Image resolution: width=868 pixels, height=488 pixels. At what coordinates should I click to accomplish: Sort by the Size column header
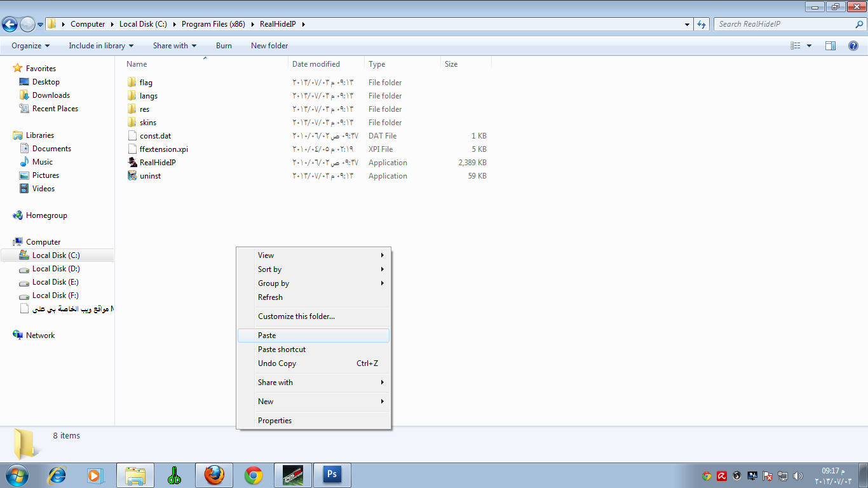click(x=451, y=64)
